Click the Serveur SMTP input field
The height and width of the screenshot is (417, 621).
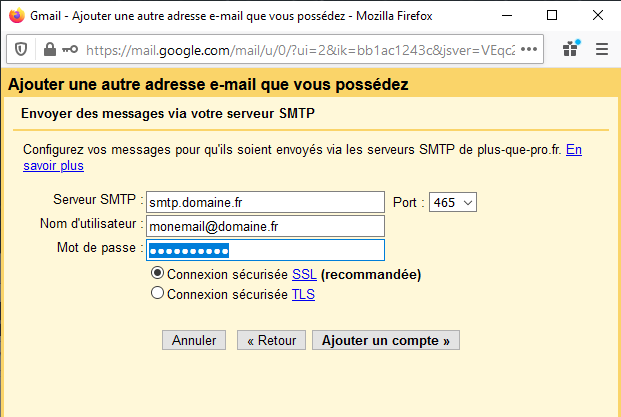265,202
